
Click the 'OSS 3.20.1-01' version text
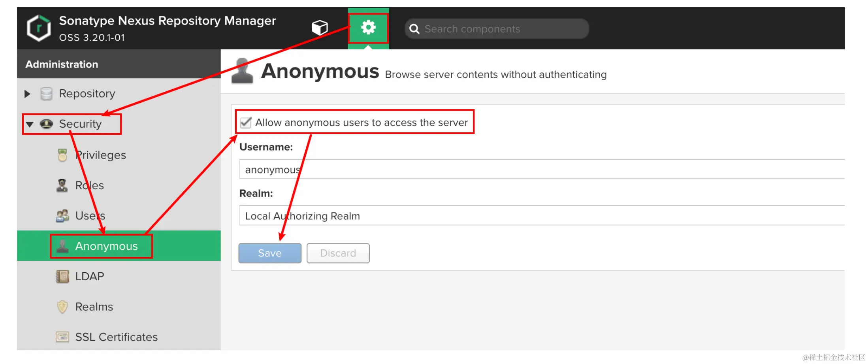[x=92, y=38]
